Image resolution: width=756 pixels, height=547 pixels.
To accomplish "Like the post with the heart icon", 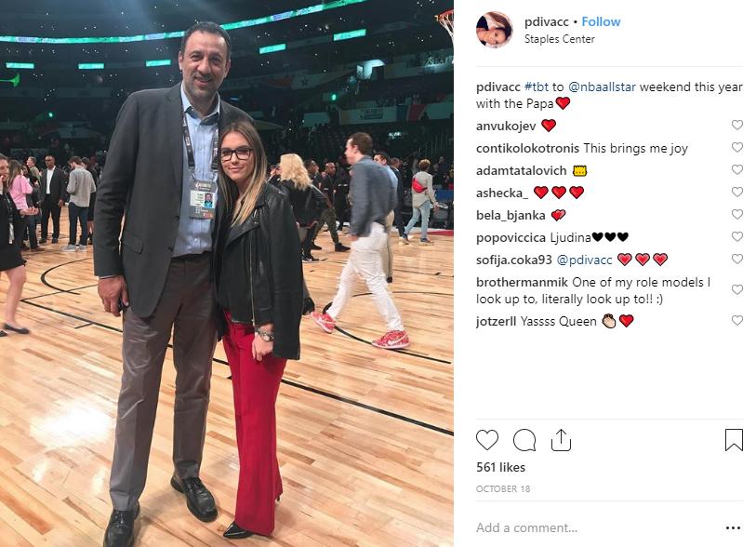I will point(487,440).
